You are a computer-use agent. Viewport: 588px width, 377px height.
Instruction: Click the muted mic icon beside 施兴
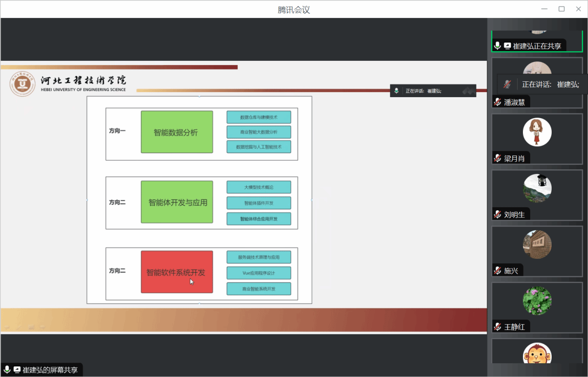pos(497,271)
